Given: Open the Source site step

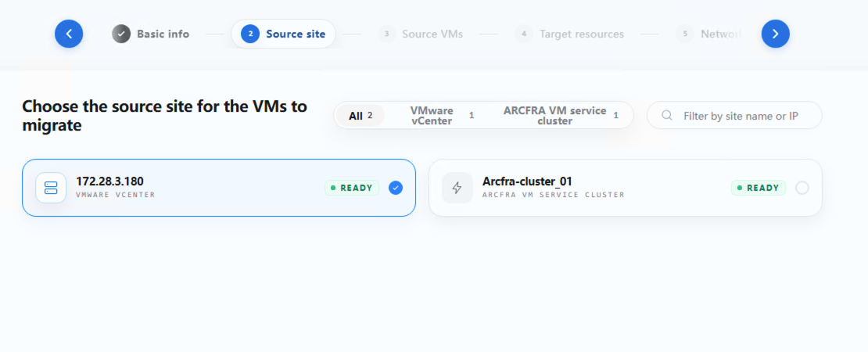Looking at the screenshot, I should [283, 34].
